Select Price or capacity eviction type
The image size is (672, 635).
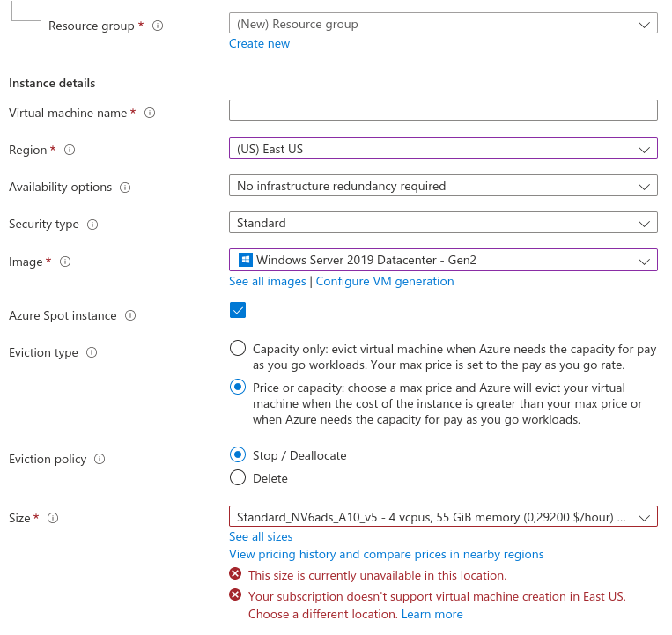(238, 387)
